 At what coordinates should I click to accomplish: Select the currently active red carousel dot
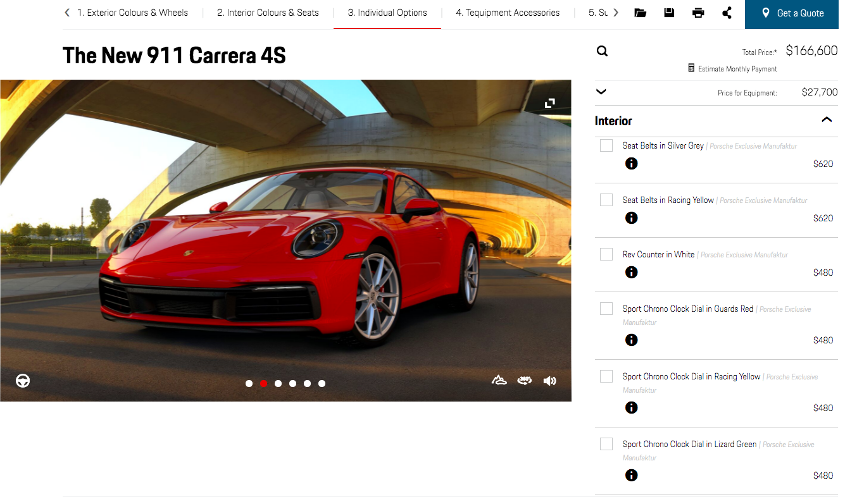coord(263,383)
